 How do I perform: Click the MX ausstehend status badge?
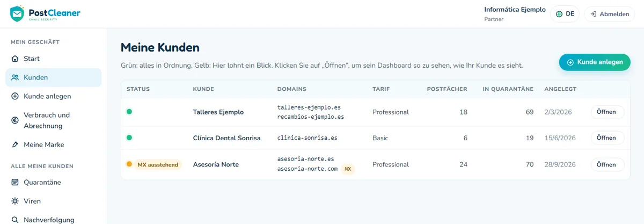click(x=158, y=164)
